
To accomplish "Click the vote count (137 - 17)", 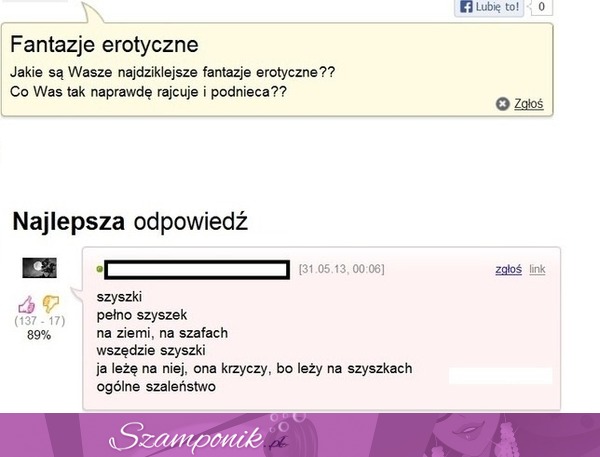I will pyautogui.click(x=39, y=321).
